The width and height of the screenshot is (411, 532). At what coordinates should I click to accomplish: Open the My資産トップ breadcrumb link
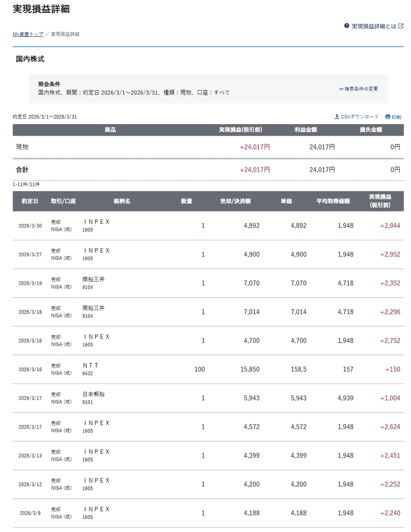[x=28, y=34]
